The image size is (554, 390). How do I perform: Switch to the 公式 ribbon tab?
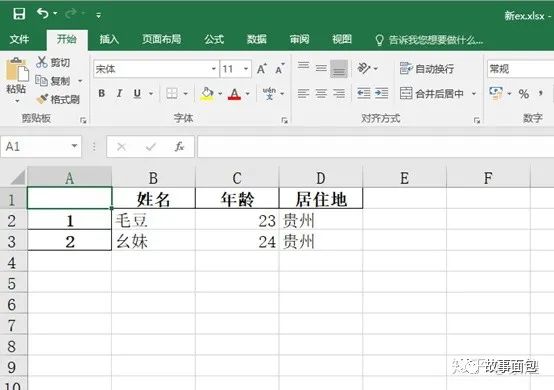(x=214, y=39)
